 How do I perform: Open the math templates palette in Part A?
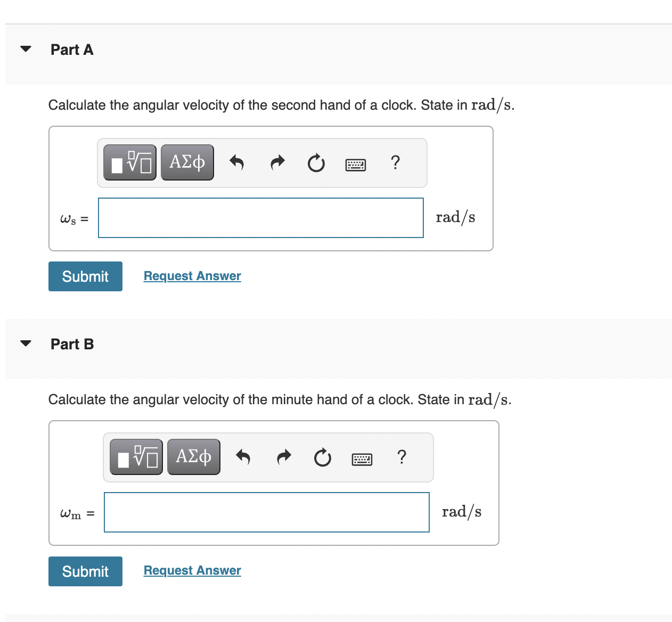[x=129, y=162]
